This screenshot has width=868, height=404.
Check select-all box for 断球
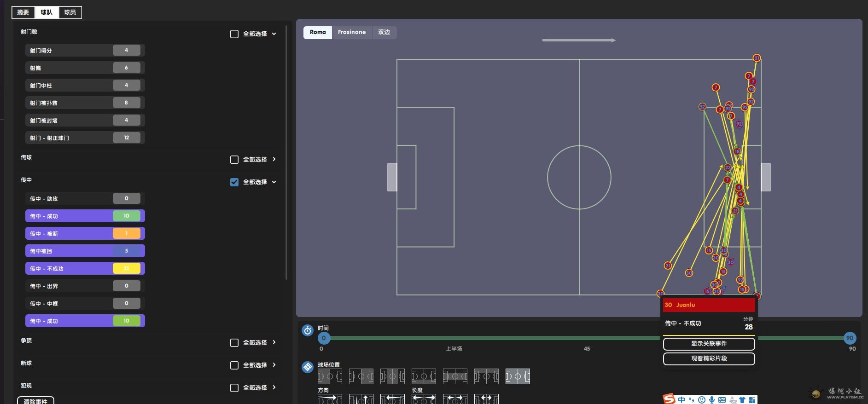[234, 365]
